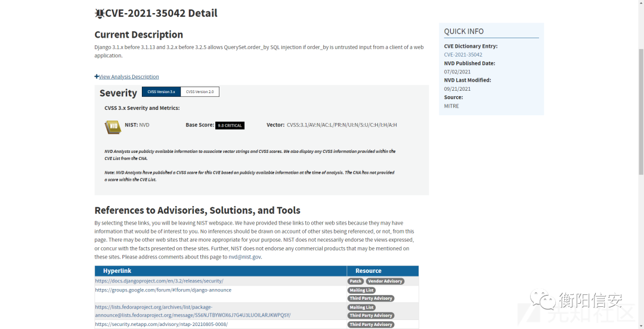Click Mailing List tag in fedoraproject row

(361, 308)
